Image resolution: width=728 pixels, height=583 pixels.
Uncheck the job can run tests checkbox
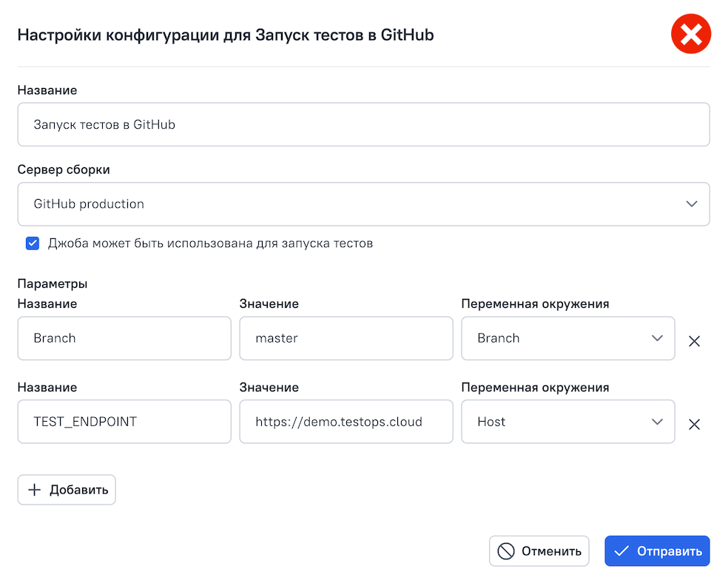33,243
